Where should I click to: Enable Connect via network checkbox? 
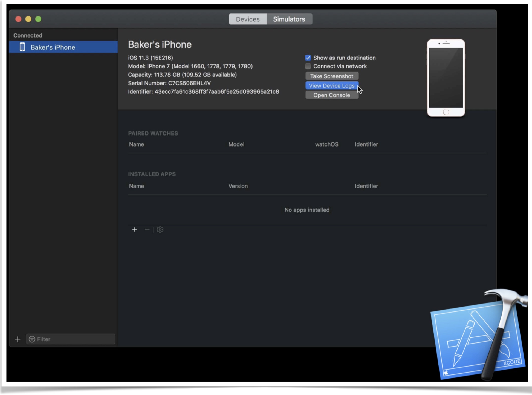(x=308, y=66)
